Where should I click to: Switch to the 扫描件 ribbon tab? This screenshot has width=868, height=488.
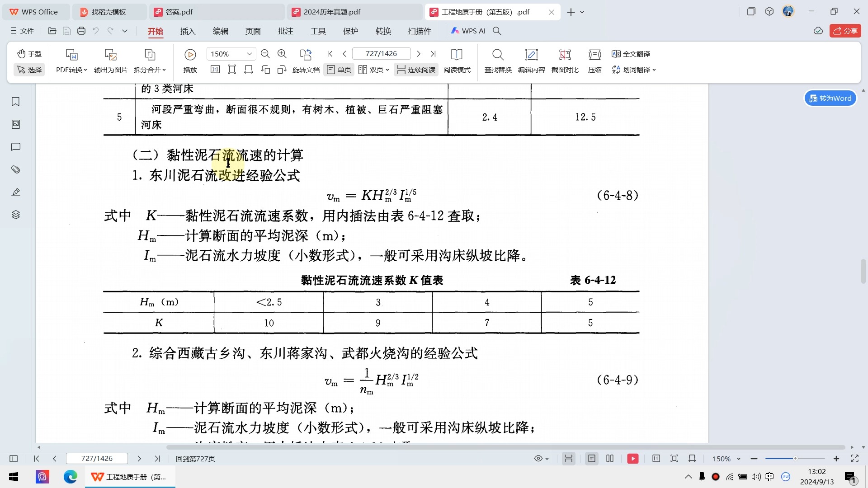coord(420,31)
